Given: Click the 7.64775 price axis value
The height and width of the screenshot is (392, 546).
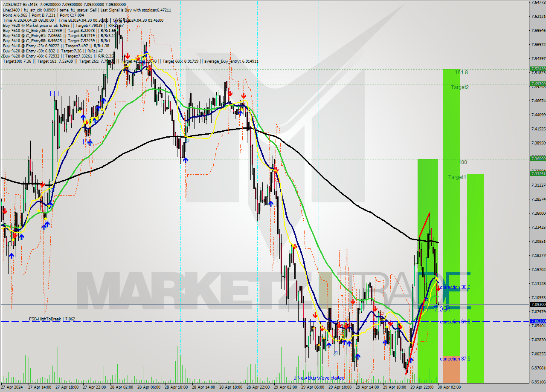Looking at the screenshot, I should tap(538, 3).
